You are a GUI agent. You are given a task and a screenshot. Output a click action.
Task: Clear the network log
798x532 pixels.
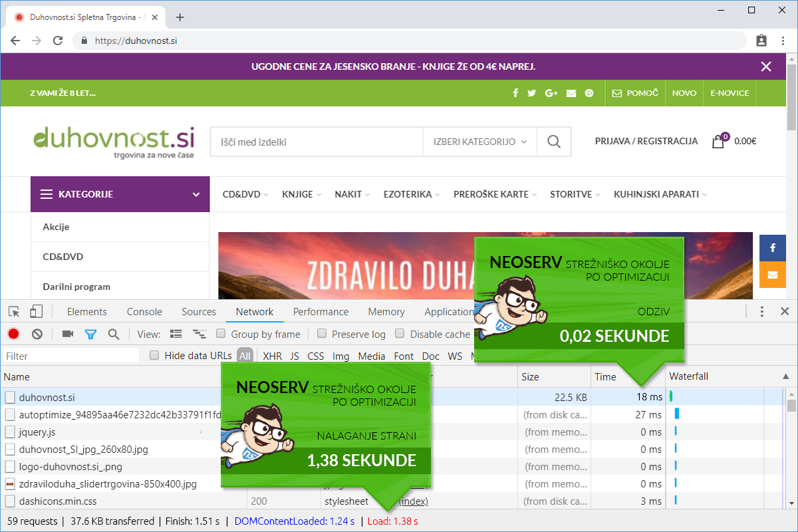tap(37, 334)
